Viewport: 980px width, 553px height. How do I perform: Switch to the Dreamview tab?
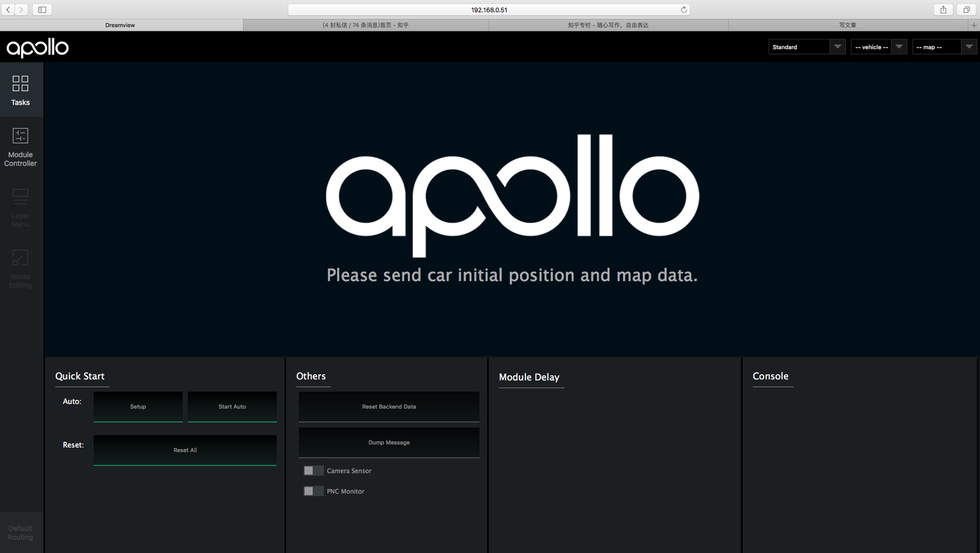coord(121,25)
